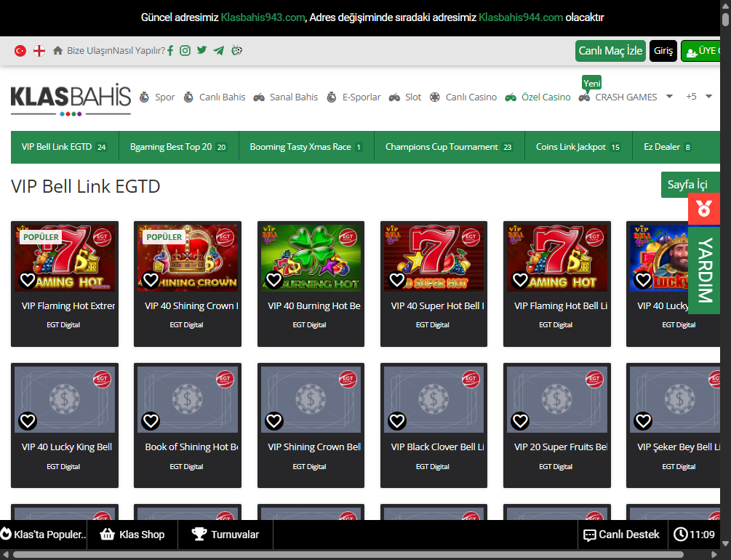731x560 pixels.
Task: Open the Telegram paper plane icon
Action: click(219, 50)
